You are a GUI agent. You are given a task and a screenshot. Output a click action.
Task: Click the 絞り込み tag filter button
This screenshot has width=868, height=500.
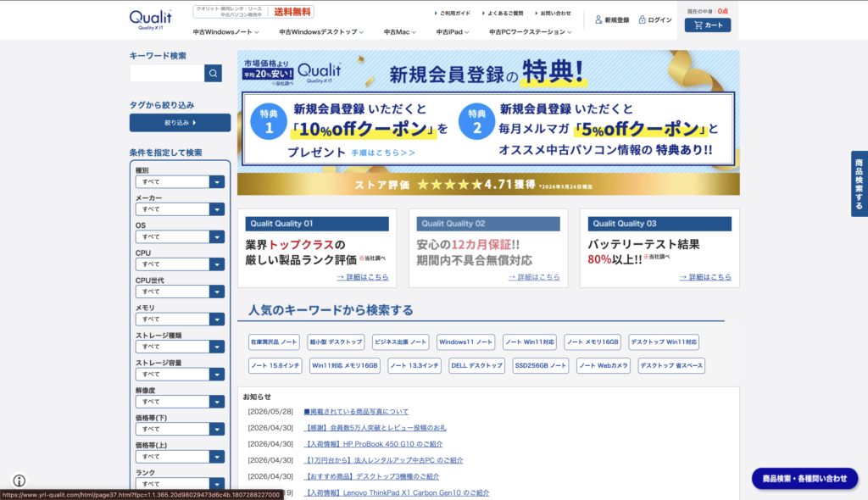180,123
